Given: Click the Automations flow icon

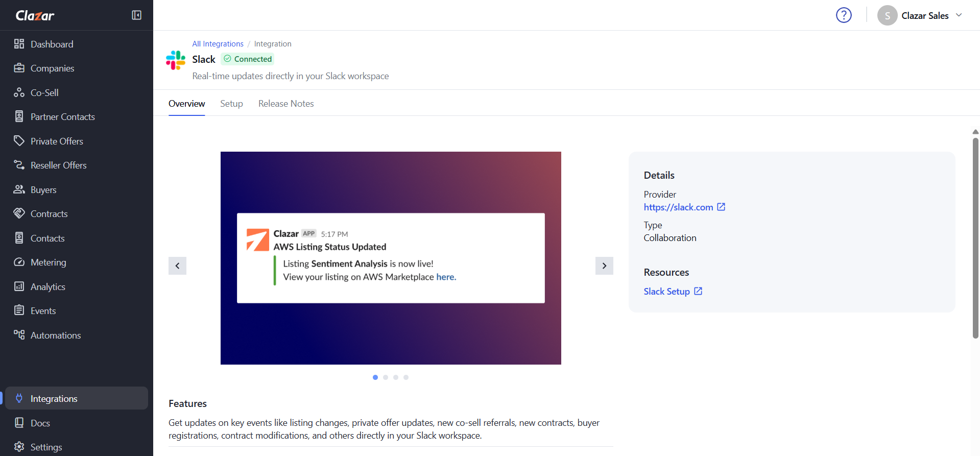Looking at the screenshot, I should pos(19,335).
